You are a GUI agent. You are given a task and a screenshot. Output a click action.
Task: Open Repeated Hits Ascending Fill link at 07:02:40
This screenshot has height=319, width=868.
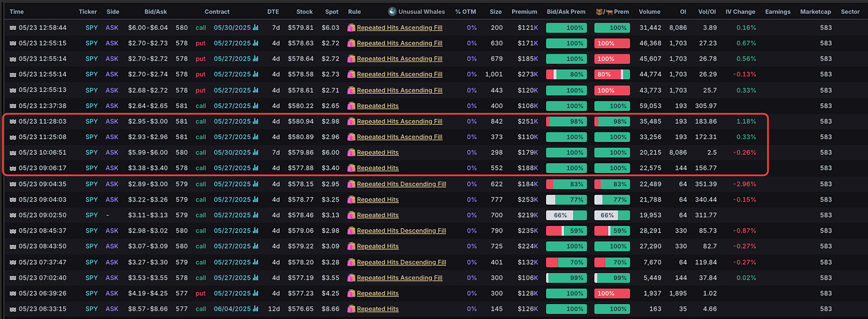click(399, 278)
